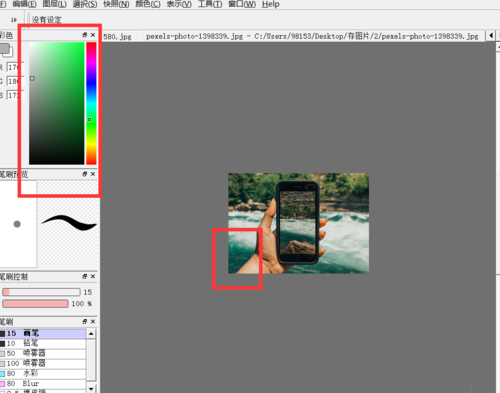Select the 10 铅笔 brush
This screenshot has height=393, width=500.
point(43,343)
